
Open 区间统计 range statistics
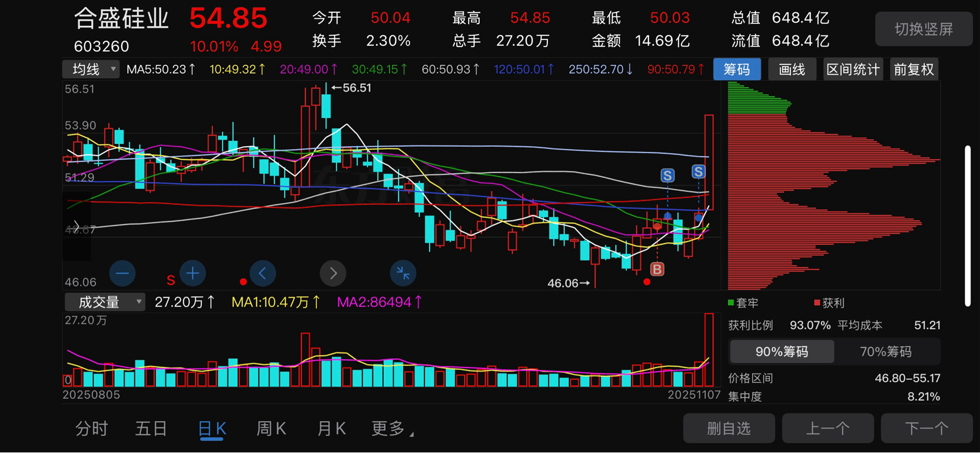click(x=853, y=70)
